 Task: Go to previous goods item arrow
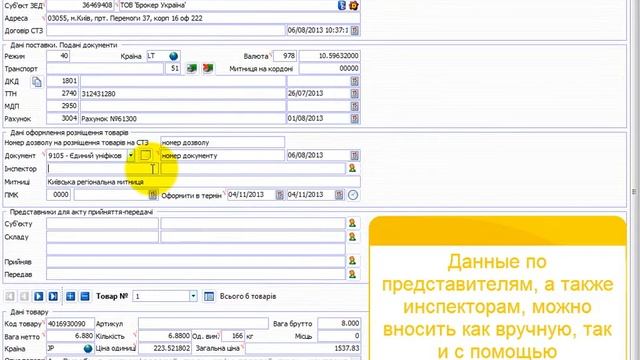(24, 296)
